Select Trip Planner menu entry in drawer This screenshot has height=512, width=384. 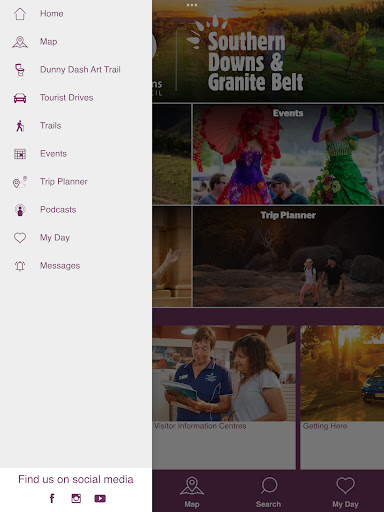[64, 182]
